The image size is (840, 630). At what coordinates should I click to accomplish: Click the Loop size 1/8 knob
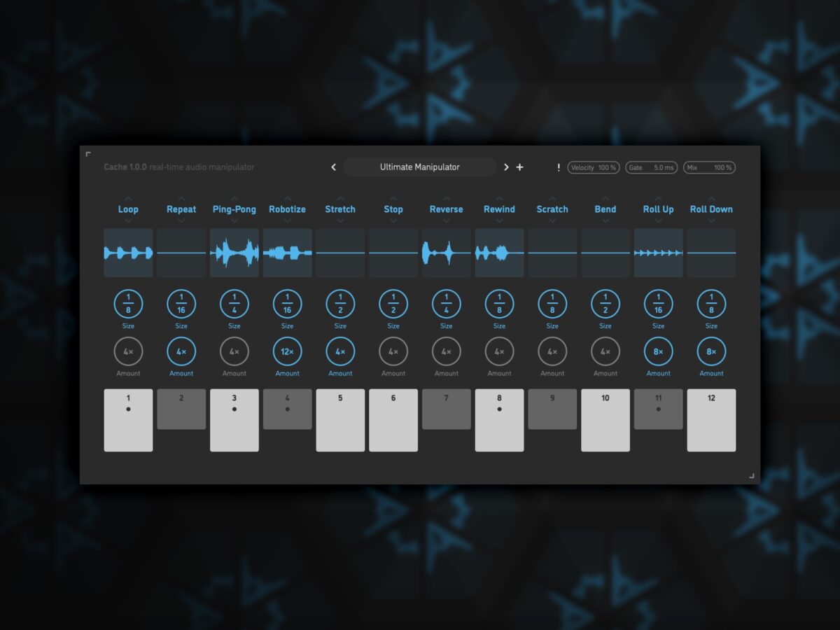coord(128,304)
